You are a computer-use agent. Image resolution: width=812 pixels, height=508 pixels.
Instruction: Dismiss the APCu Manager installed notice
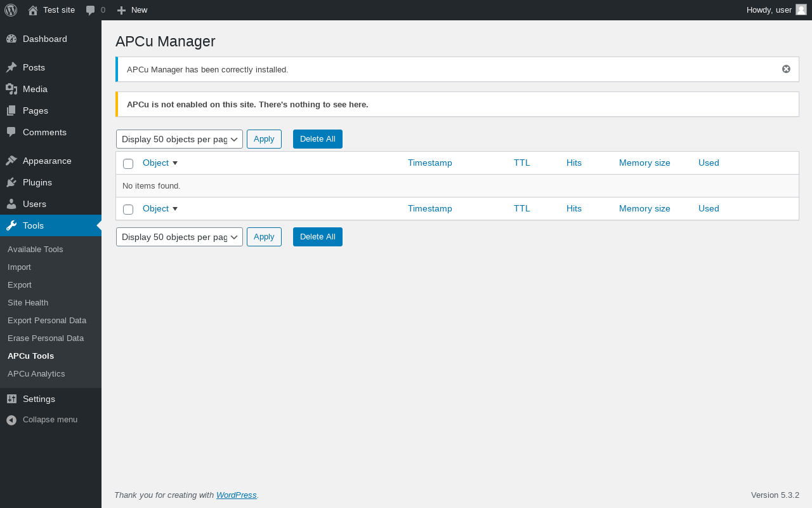coord(786,69)
